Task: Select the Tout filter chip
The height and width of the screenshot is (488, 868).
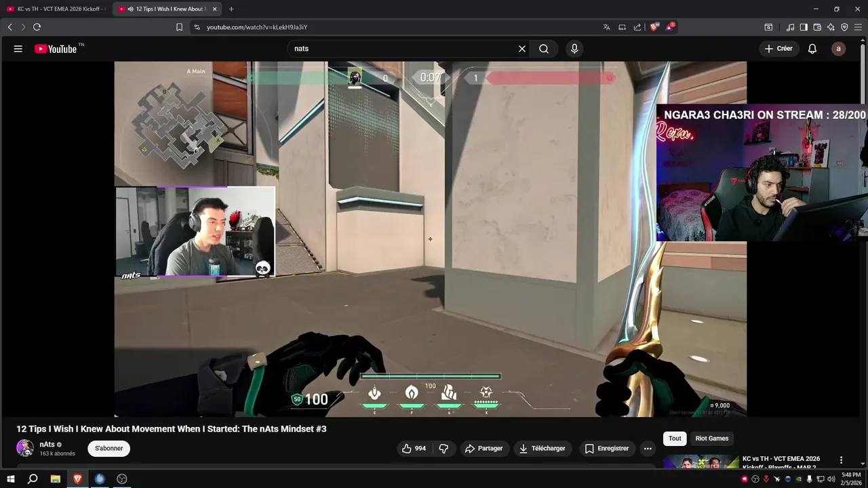Action: pos(675,439)
